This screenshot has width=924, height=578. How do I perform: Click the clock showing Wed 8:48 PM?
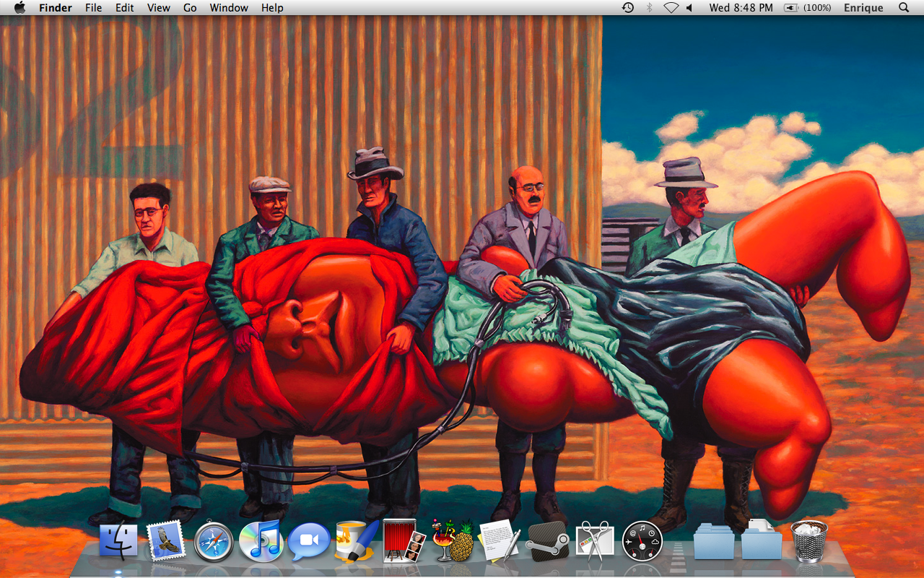(741, 7)
